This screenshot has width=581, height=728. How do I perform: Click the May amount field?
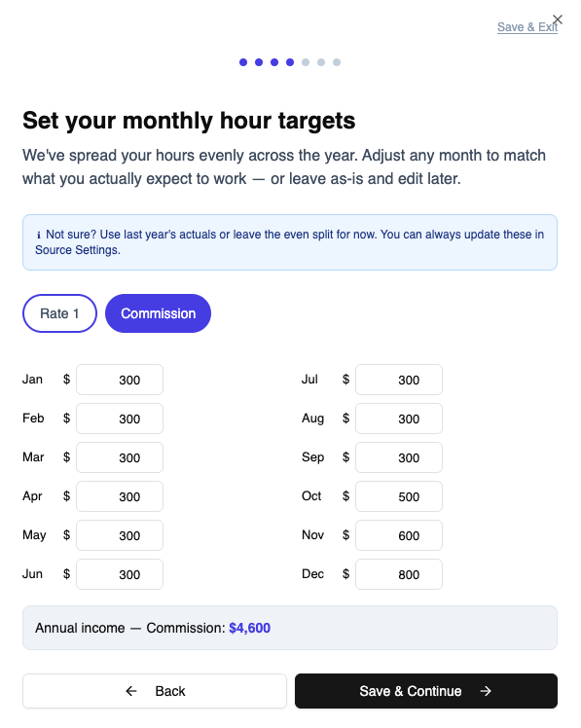[x=120, y=536]
